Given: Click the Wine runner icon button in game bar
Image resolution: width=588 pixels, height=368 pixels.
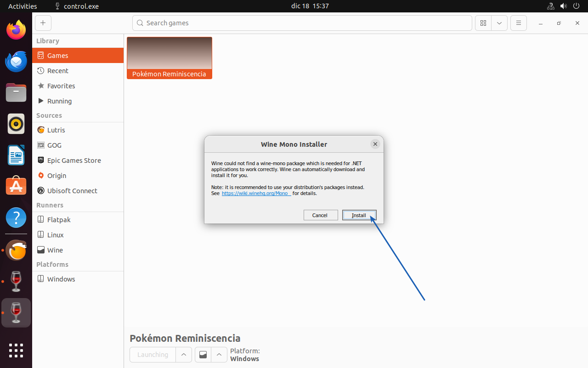Looking at the screenshot, I should (x=203, y=355).
